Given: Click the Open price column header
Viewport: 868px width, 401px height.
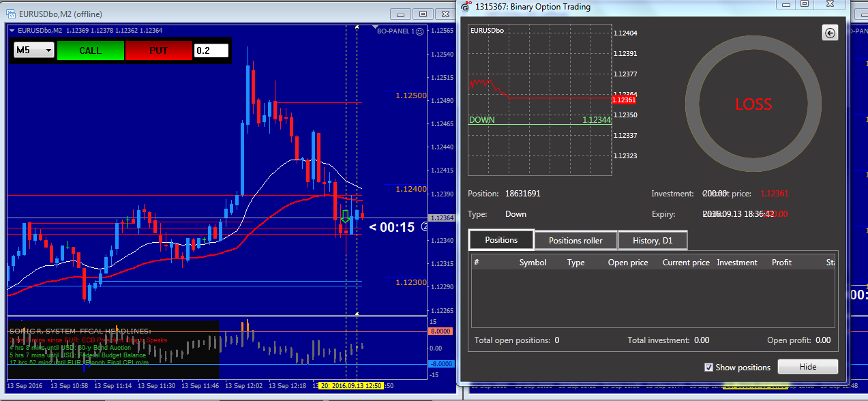Looking at the screenshot, I should pos(628,263).
